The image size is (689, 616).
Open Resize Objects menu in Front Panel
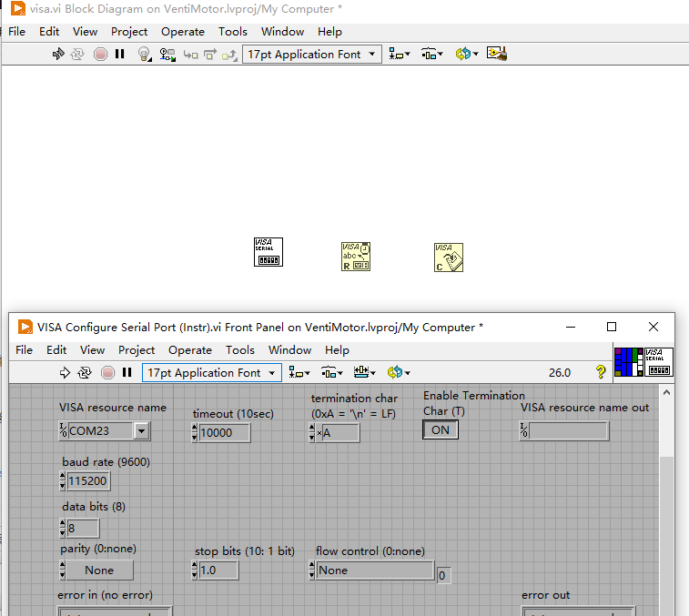(x=365, y=372)
